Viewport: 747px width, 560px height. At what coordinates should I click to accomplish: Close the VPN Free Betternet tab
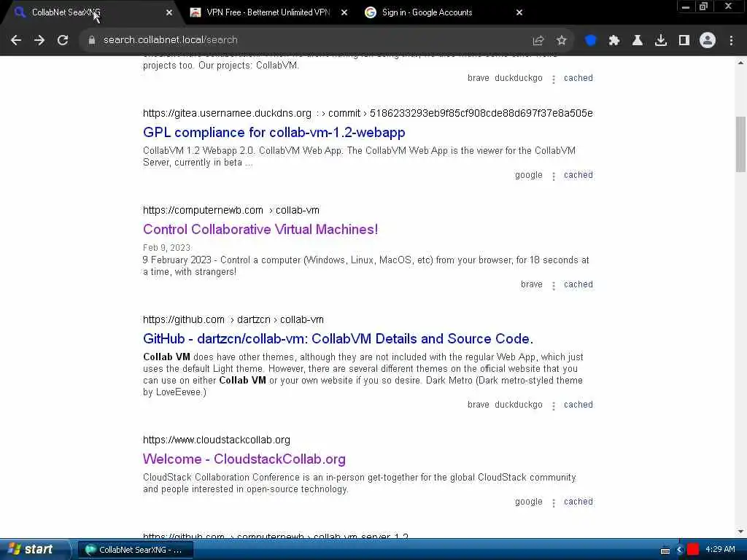pos(344,13)
